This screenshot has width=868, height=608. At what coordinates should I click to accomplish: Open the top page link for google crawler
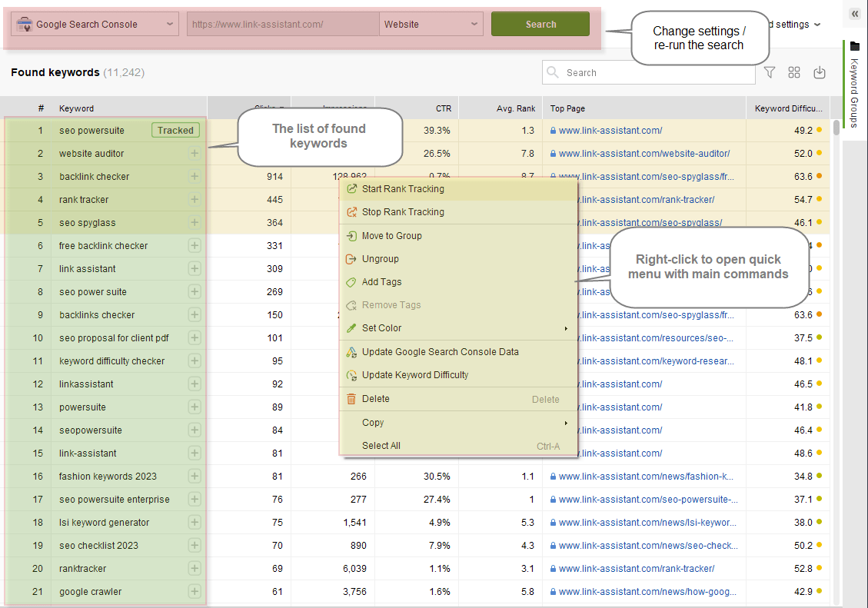coord(647,591)
